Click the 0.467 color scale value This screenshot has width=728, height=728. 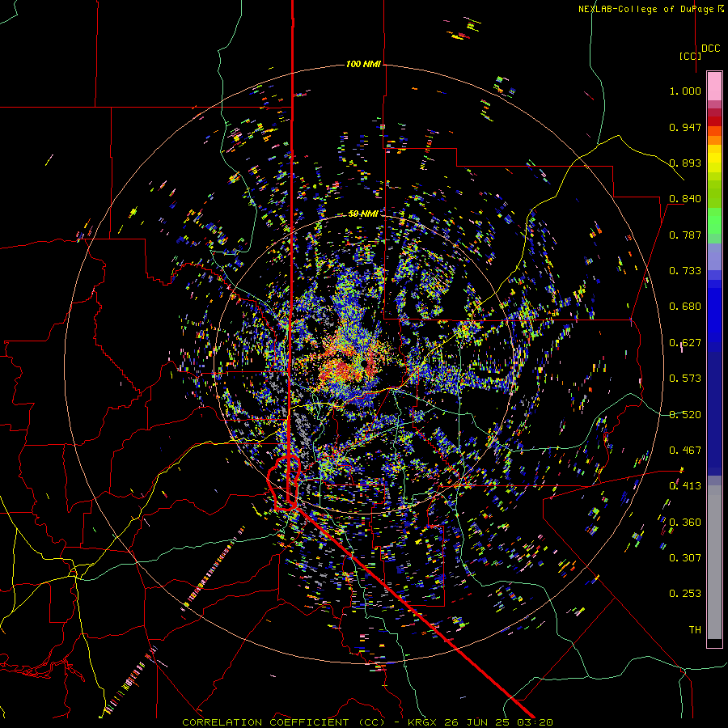pyautogui.click(x=685, y=451)
